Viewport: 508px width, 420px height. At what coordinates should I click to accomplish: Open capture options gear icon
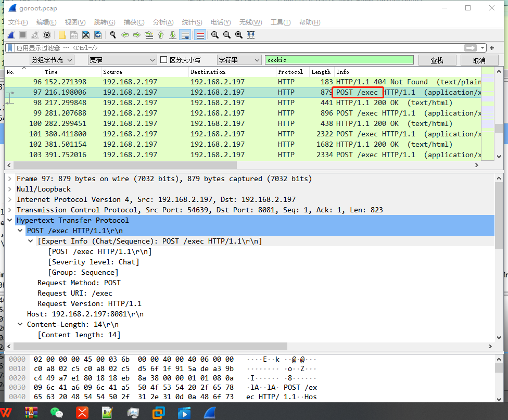[x=47, y=35]
